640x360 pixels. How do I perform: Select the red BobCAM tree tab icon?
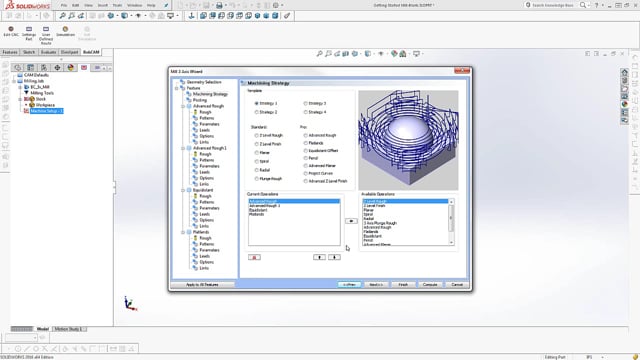(84, 67)
